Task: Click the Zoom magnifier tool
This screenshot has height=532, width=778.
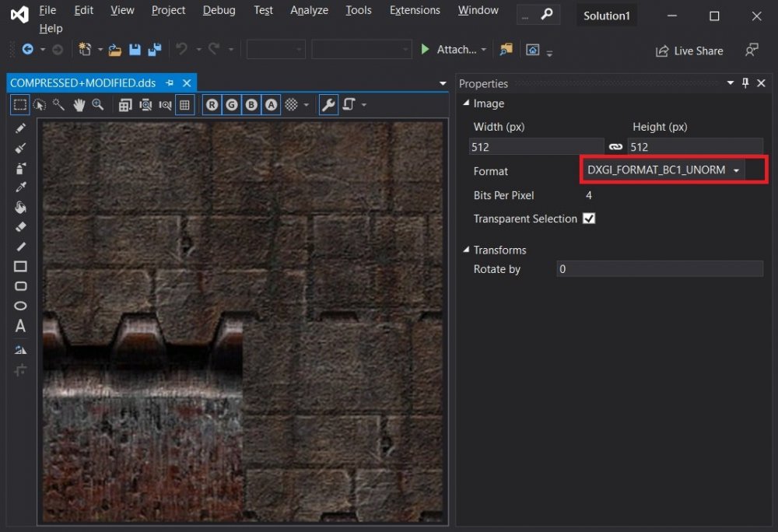Action: pos(98,105)
